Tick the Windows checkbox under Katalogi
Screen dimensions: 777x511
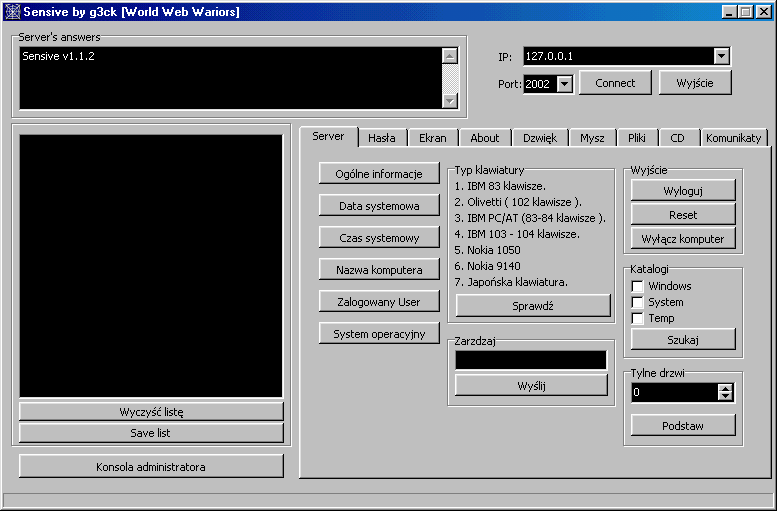coord(637,286)
